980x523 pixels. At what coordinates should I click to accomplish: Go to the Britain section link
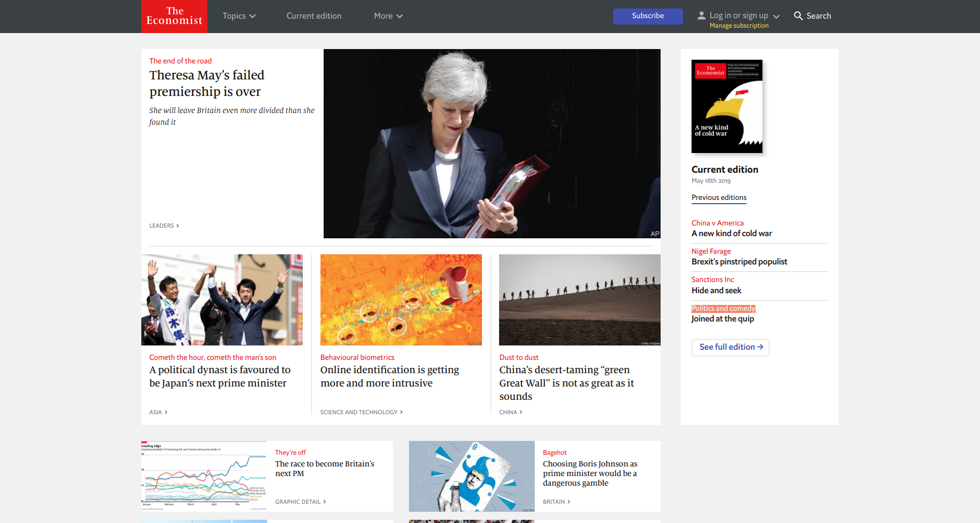pyautogui.click(x=556, y=502)
